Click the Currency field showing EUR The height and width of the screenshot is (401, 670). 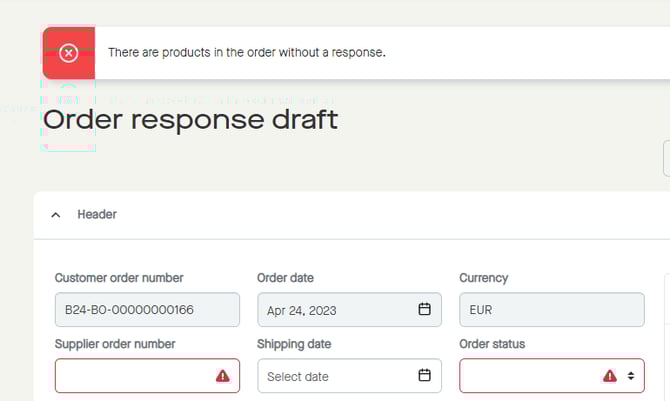pos(551,310)
